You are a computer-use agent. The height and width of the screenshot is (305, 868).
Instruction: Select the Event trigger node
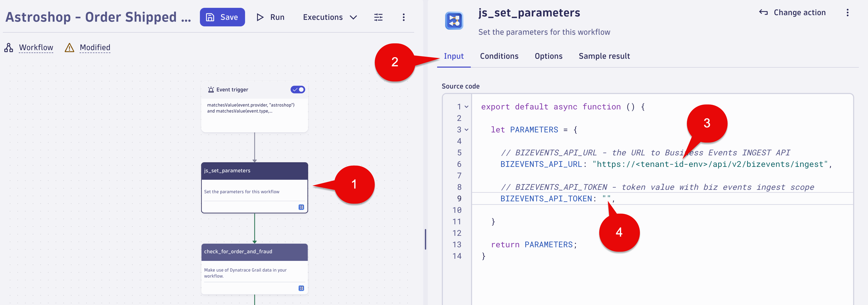click(x=254, y=107)
